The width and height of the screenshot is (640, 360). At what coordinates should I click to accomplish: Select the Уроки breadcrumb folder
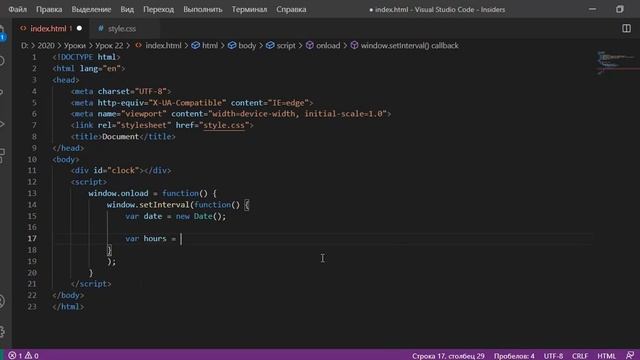[75, 46]
